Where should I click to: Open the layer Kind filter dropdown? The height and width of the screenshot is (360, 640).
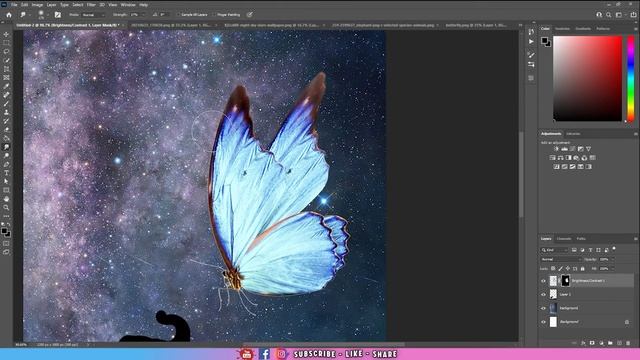[555, 250]
